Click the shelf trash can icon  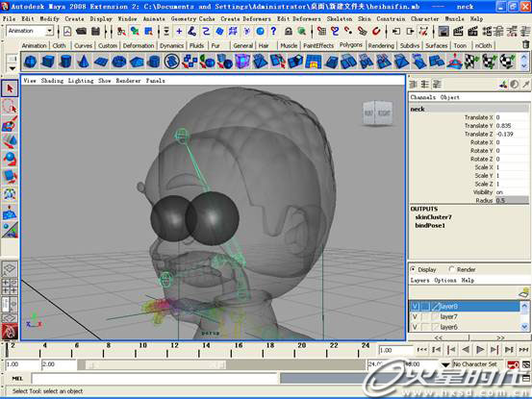click(x=525, y=44)
